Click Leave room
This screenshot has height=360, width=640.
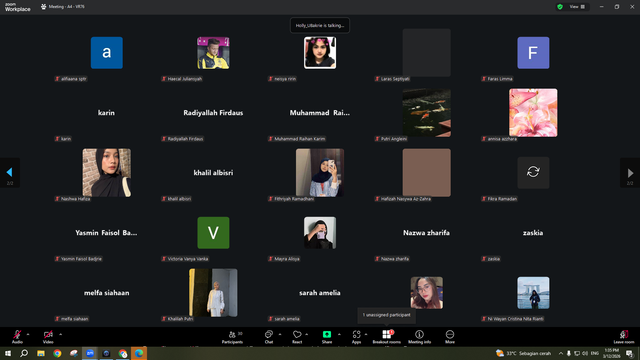pos(624,337)
